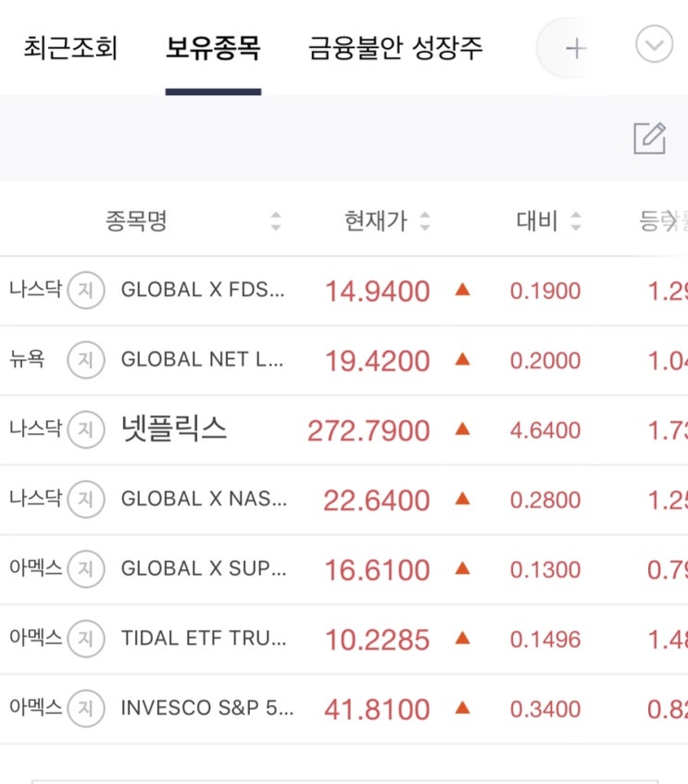The image size is (688, 784).
Task: Select price 10.2285
Action: tap(378, 640)
